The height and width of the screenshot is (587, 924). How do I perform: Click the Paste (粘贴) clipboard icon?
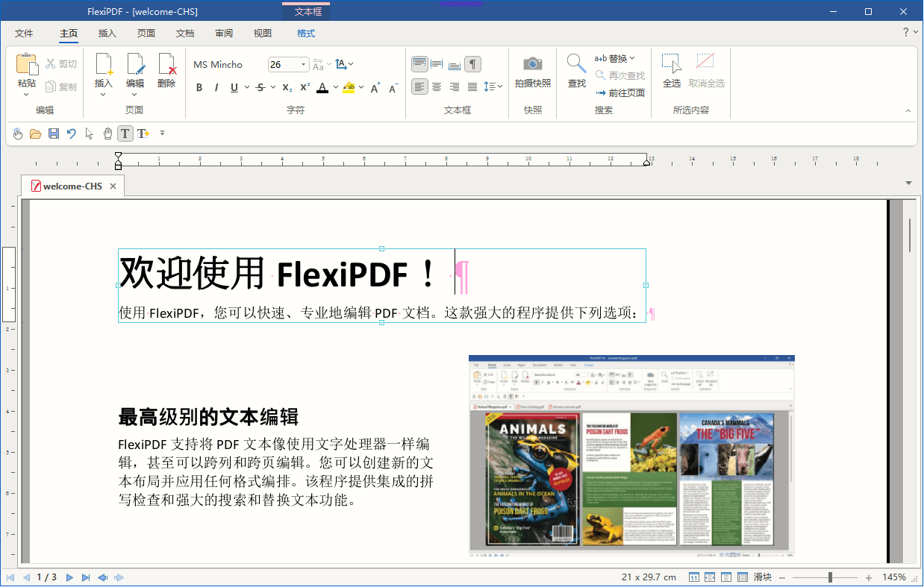pyautogui.click(x=27, y=64)
